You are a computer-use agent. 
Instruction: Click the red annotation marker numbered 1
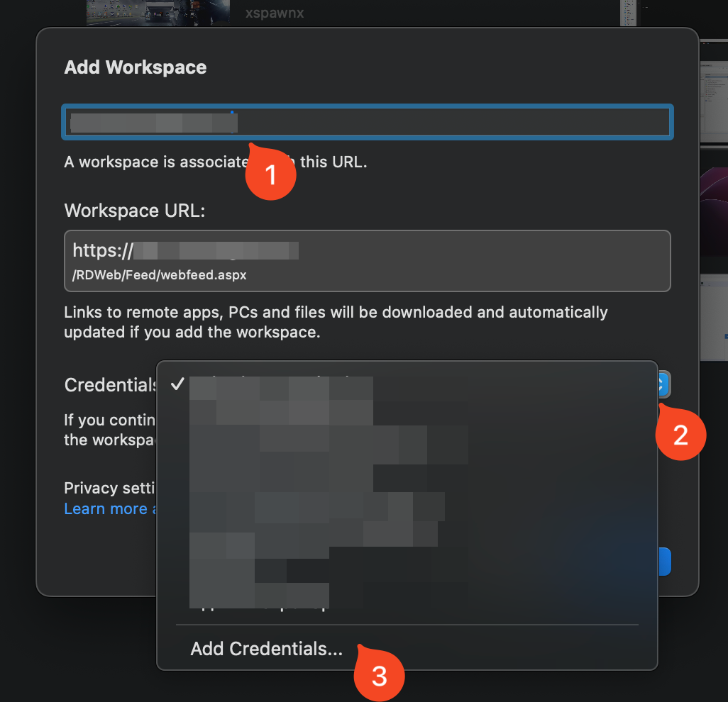(x=270, y=172)
